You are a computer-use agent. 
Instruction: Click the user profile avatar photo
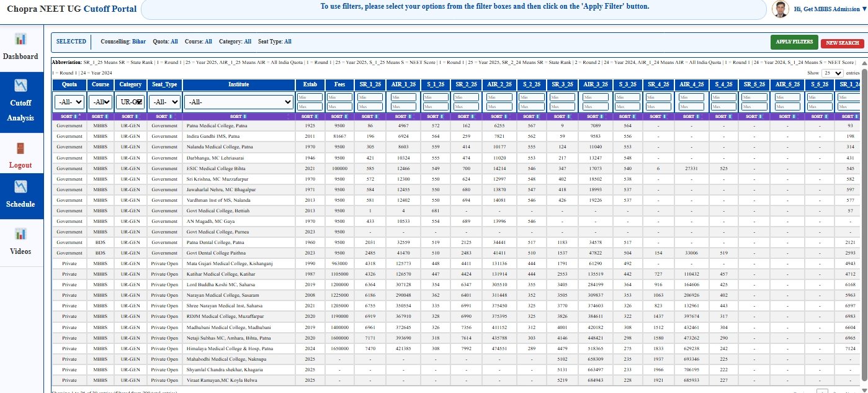780,9
